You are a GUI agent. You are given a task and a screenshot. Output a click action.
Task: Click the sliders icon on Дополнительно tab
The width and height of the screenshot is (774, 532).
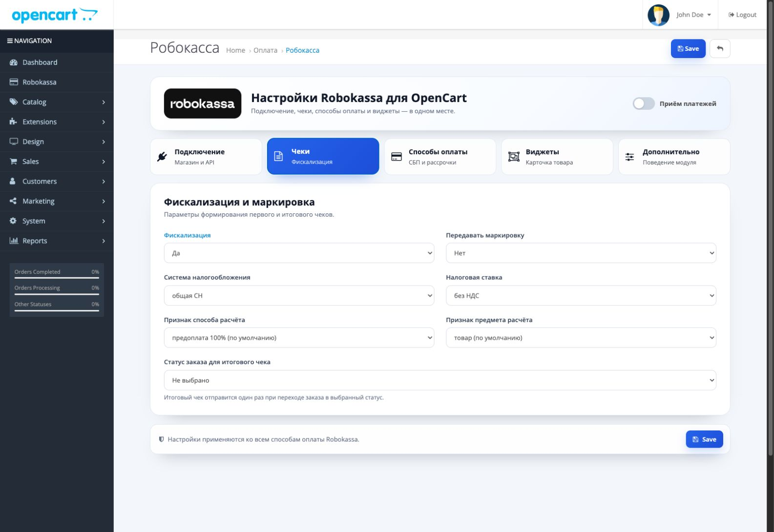pos(630,157)
